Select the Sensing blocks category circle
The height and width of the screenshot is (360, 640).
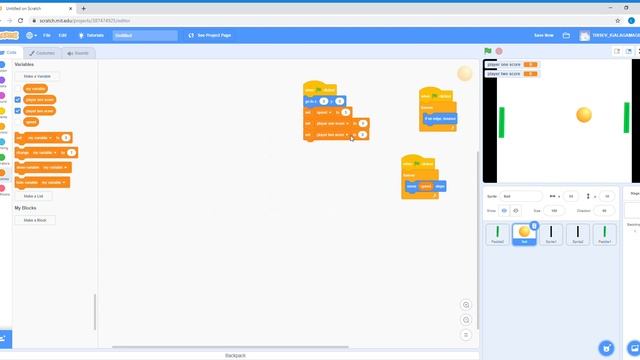point(2,142)
